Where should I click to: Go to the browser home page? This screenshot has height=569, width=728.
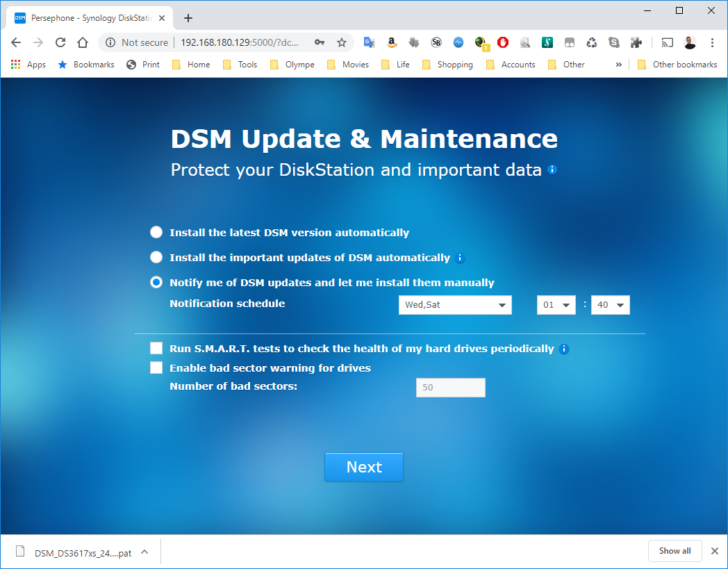pyautogui.click(x=83, y=43)
